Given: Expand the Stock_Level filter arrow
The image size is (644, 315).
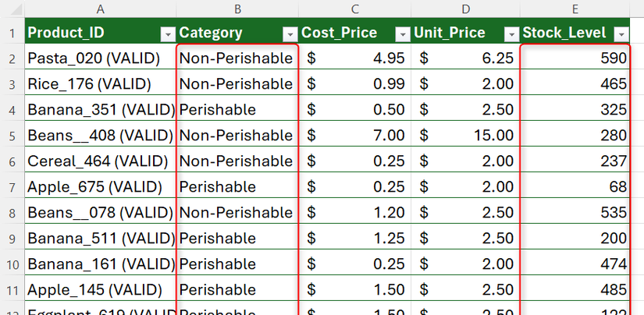Looking at the screenshot, I should point(621,34).
